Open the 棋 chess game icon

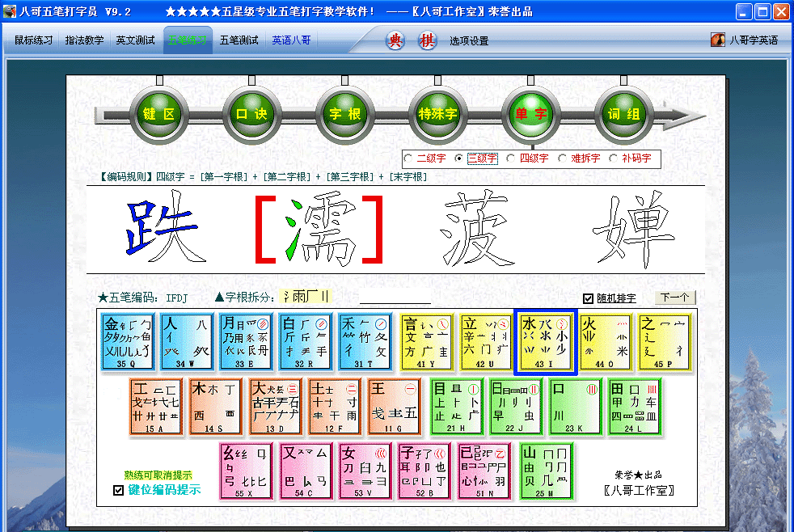[427, 39]
